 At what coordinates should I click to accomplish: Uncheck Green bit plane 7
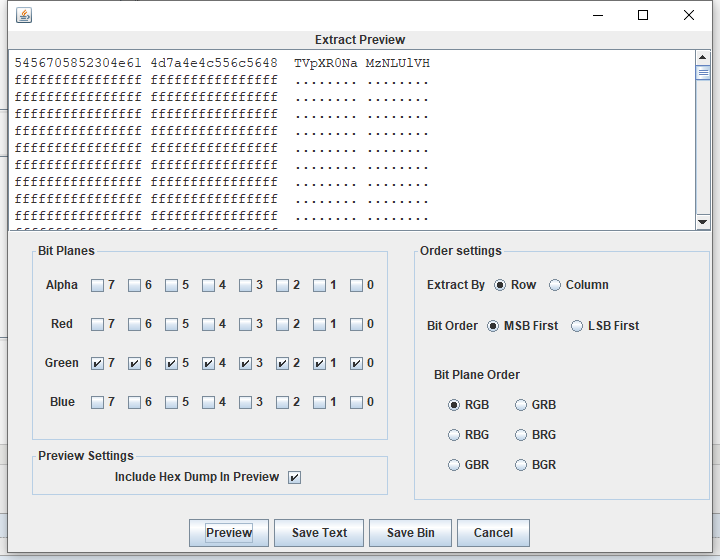tap(97, 364)
